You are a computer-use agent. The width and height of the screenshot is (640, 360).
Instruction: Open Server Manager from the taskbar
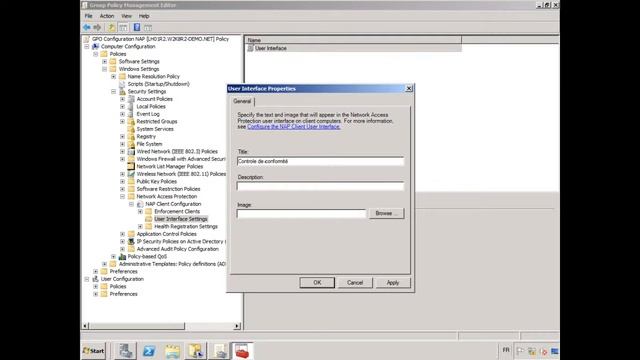[x=125, y=351]
